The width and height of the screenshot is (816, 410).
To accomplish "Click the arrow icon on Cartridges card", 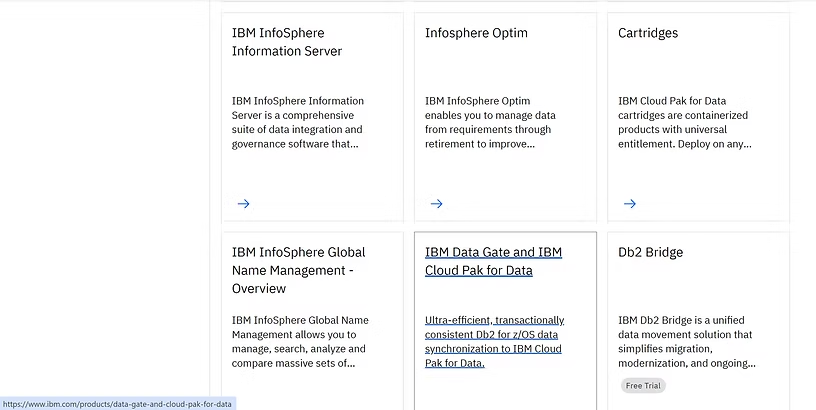I will (630, 203).
